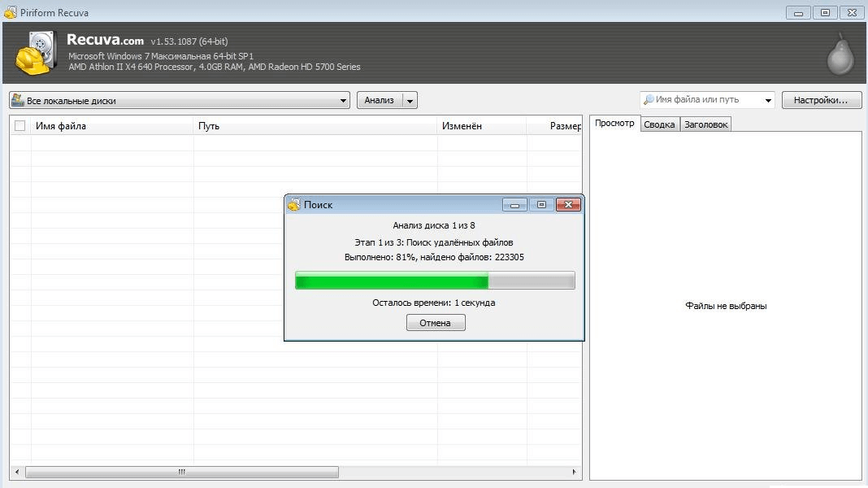The height and width of the screenshot is (488, 868).
Task: Open the file name filter dropdown arrow
Action: coord(768,101)
